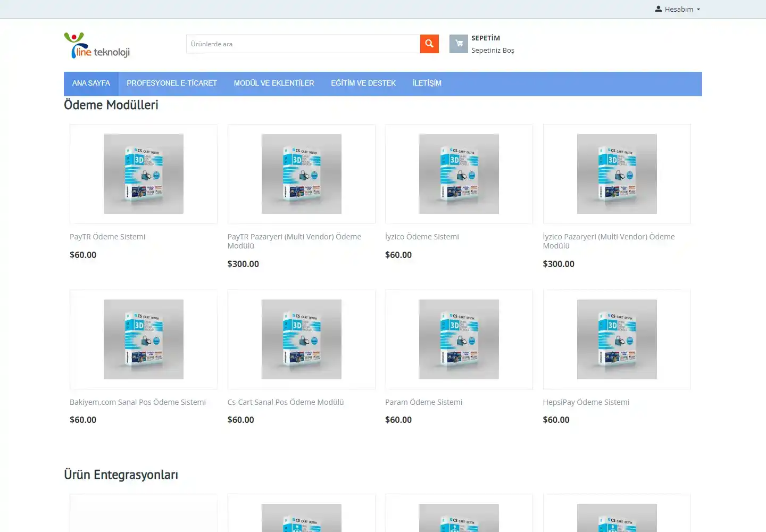This screenshot has height=532, width=766.
Task: Click the $300.00 price under PayTR Pazaryeri
Action: (243, 264)
